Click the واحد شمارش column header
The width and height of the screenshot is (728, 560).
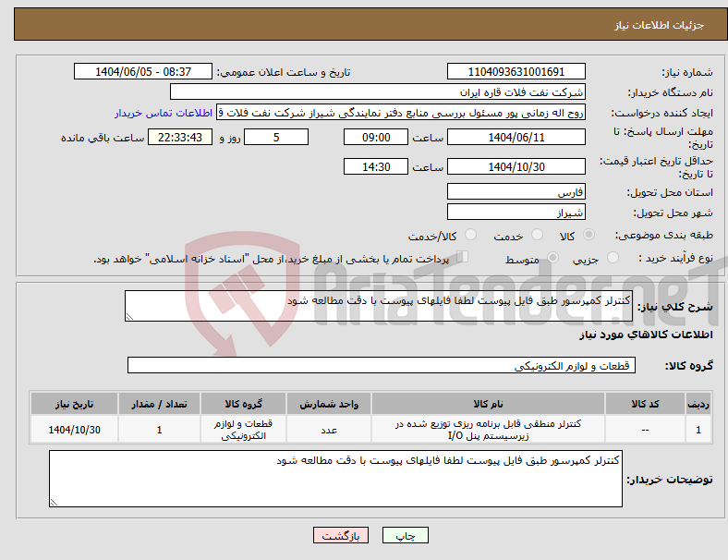click(x=329, y=404)
